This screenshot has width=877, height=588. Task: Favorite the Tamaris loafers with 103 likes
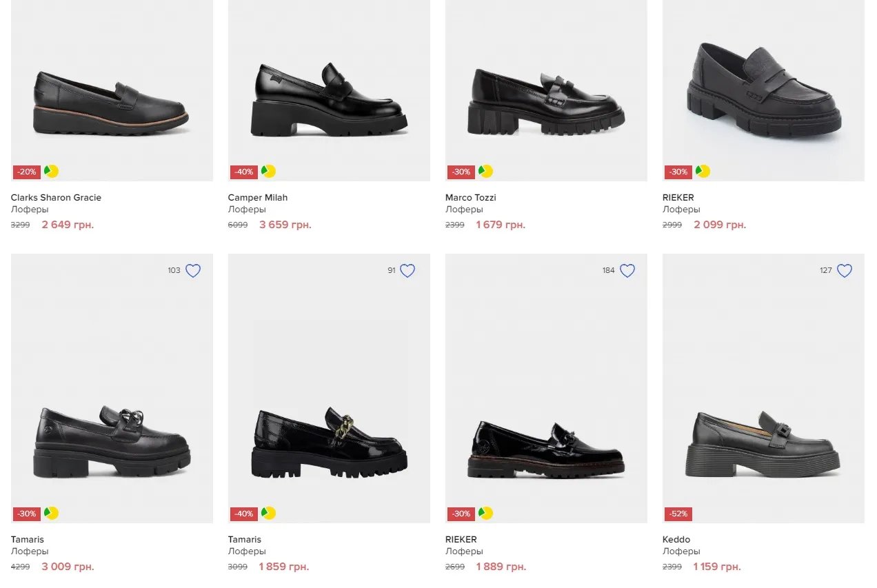point(193,271)
